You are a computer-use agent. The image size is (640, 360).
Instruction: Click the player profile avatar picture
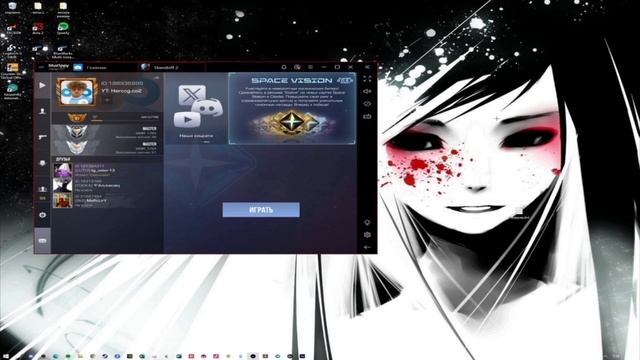click(x=77, y=92)
